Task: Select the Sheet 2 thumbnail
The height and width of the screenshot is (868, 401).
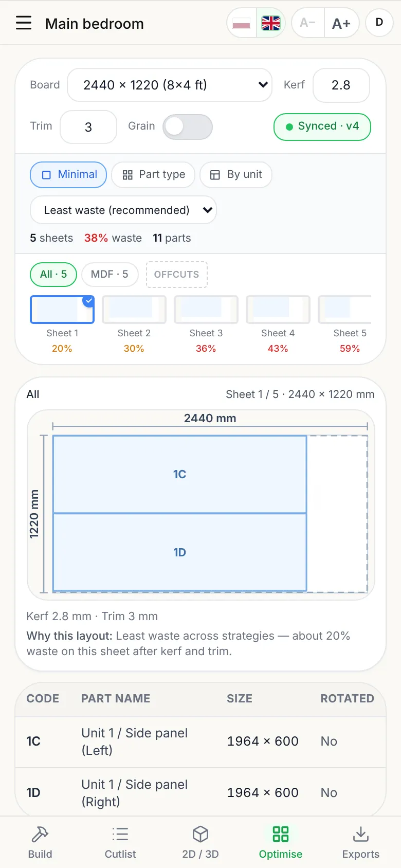Action: tap(134, 310)
